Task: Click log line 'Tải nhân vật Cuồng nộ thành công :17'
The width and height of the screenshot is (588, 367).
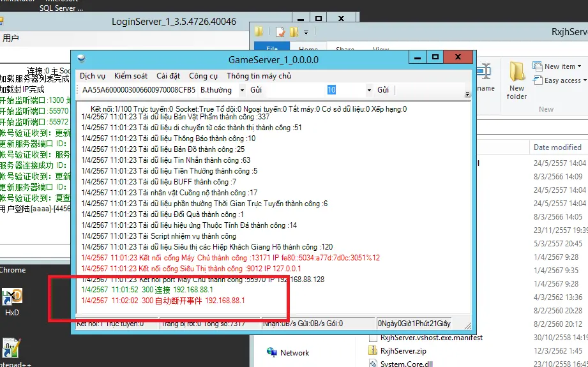Action: click(x=169, y=193)
